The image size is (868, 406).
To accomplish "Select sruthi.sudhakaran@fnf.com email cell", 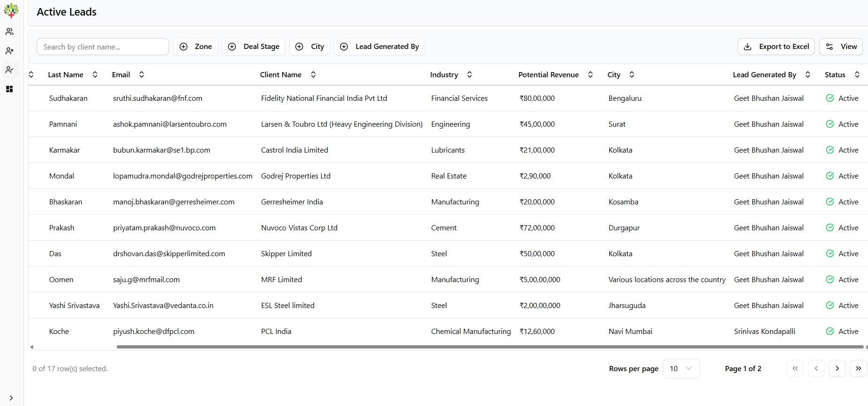I will tap(158, 98).
